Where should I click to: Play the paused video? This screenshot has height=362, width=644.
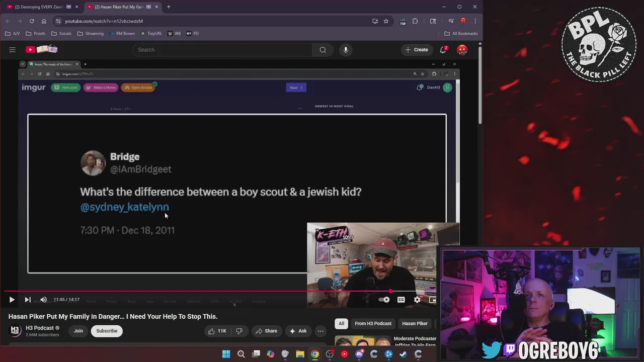(12, 300)
